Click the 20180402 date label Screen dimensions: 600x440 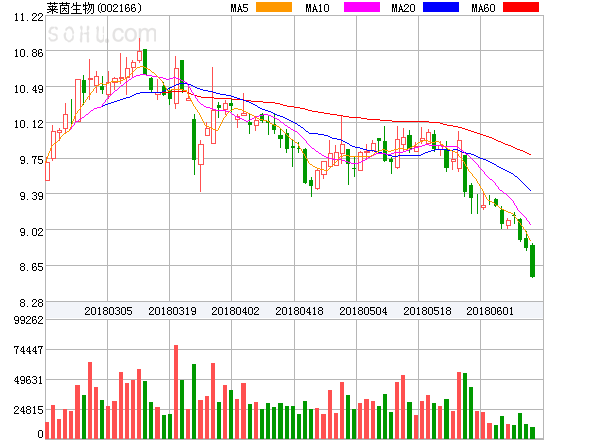[235, 311]
